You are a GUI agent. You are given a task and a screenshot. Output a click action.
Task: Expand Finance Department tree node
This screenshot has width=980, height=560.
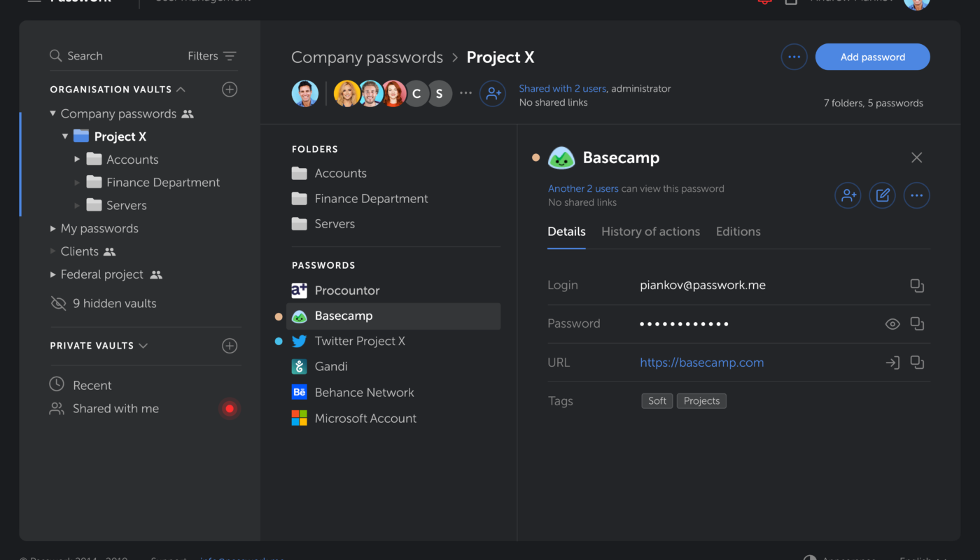77,183
